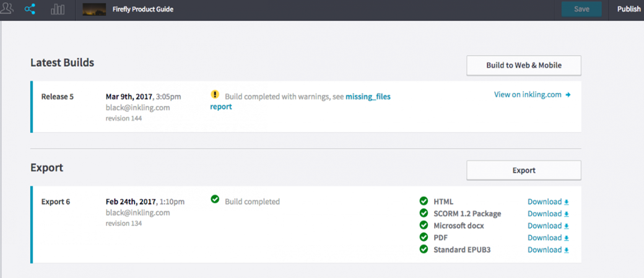Click the green checkmark beside Build completed
This screenshot has height=278, width=644.
coord(215,199)
